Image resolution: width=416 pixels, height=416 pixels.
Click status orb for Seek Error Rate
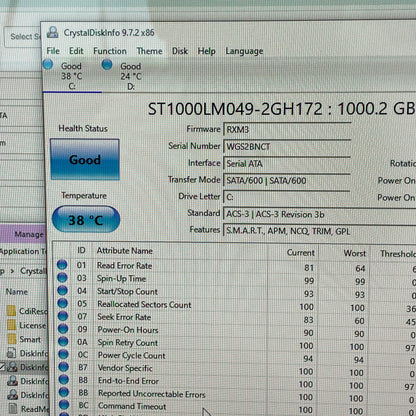tap(63, 316)
